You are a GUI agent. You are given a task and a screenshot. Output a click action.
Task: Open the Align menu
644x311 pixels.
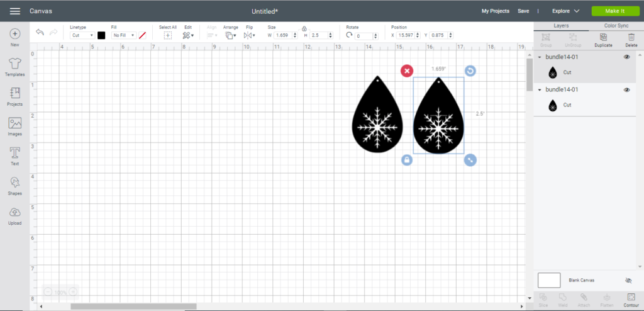(212, 35)
